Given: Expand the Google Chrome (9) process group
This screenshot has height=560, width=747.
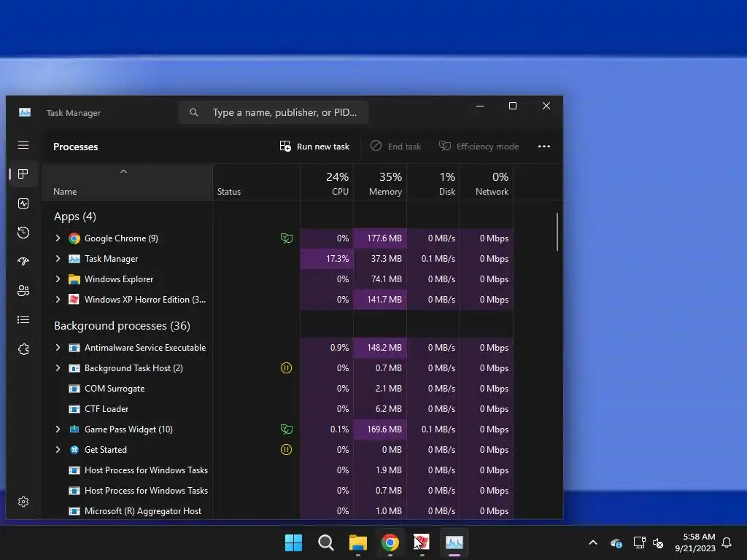Looking at the screenshot, I should click(58, 238).
